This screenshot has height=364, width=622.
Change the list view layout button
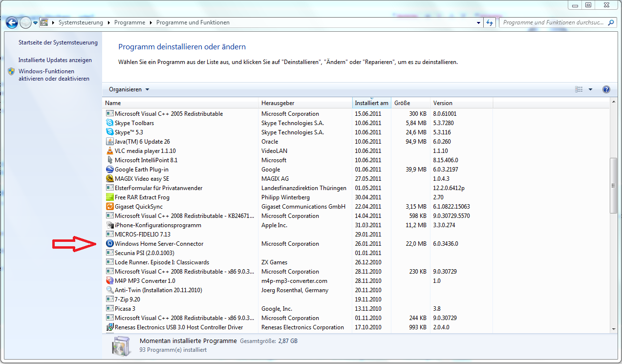(x=579, y=89)
